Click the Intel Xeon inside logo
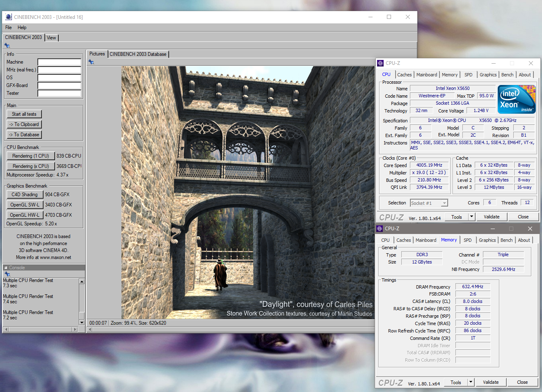The width and height of the screenshot is (542, 392). tap(517, 99)
